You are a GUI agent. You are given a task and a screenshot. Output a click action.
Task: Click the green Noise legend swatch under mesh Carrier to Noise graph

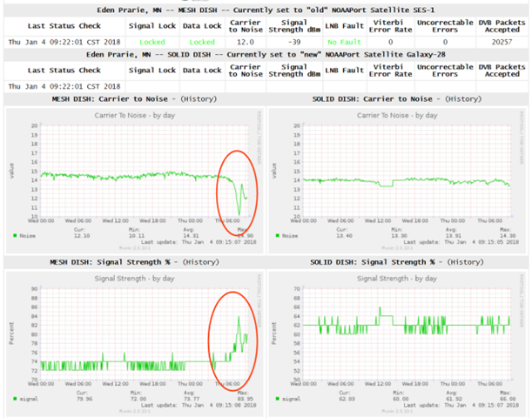15,235
